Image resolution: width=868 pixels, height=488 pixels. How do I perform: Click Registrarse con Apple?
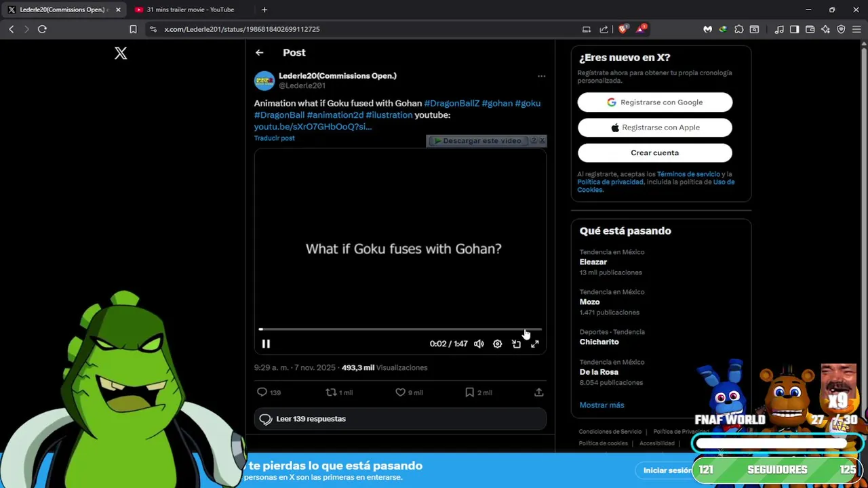(x=654, y=127)
